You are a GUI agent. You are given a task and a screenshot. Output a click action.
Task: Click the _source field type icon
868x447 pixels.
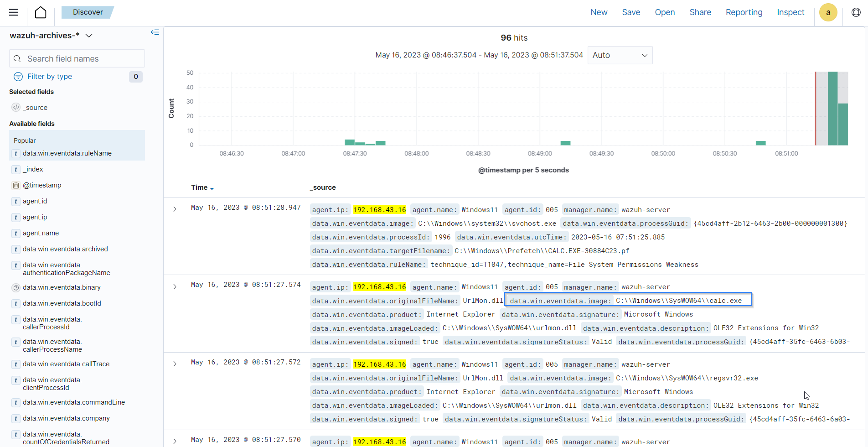(x=16, y=108)
